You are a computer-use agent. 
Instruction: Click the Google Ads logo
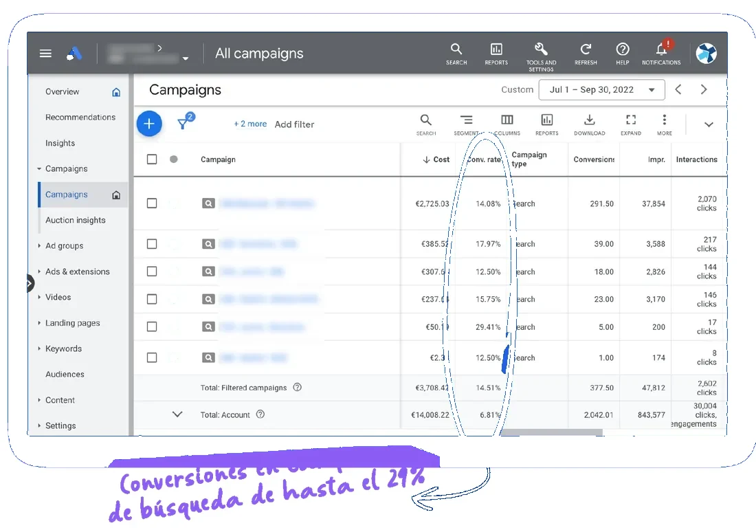tap(74, 53)
